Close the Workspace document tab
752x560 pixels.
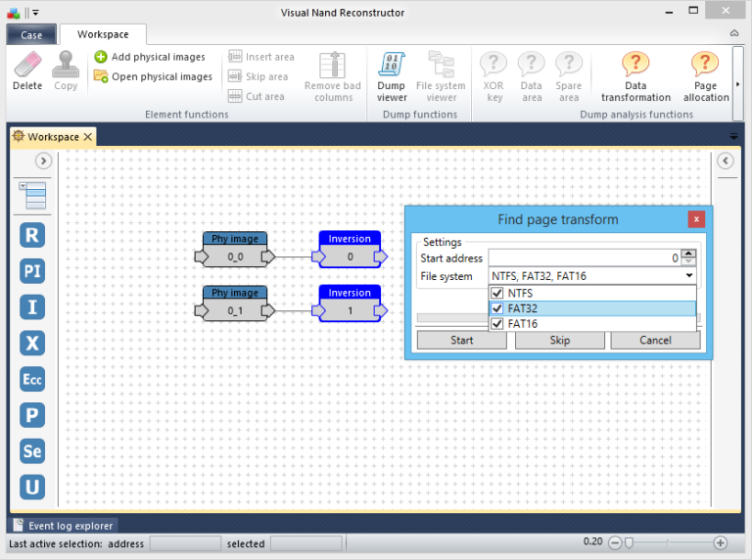[x=88, y=137]
